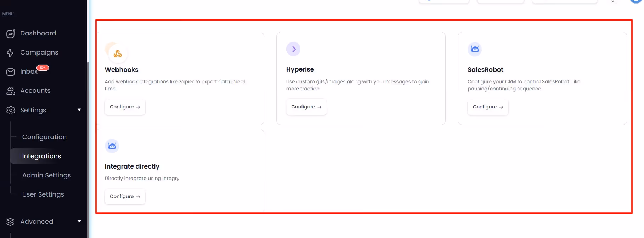This screenshot has width=644, height=238.
Task: Click the 'Configure your CRM' description
Action: pos(524,85)
